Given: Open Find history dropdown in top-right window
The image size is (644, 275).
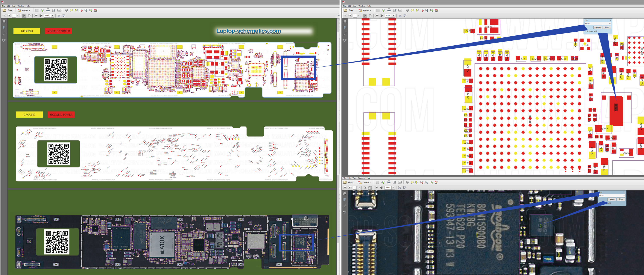Looking at the screenshot, I should coord(610,23).
